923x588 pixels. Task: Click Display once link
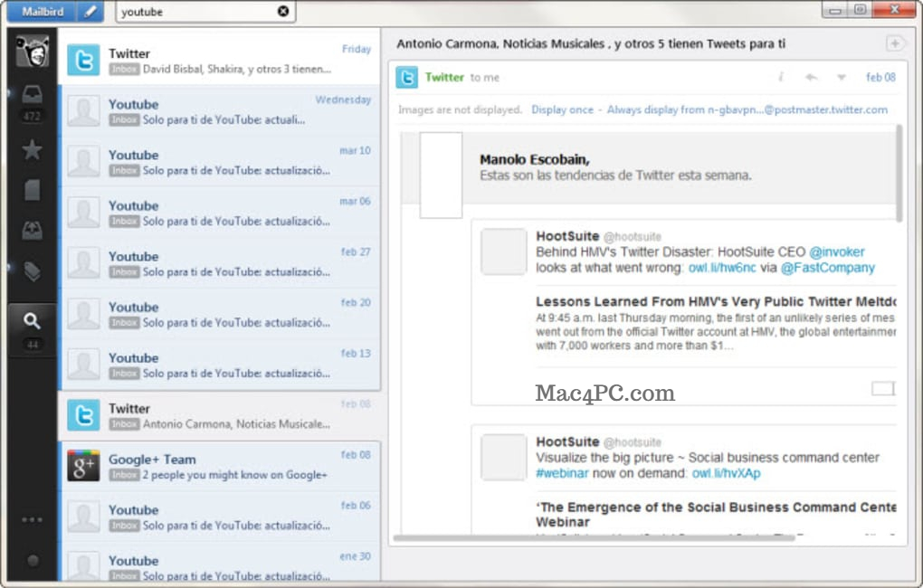[x=562, y=109]
